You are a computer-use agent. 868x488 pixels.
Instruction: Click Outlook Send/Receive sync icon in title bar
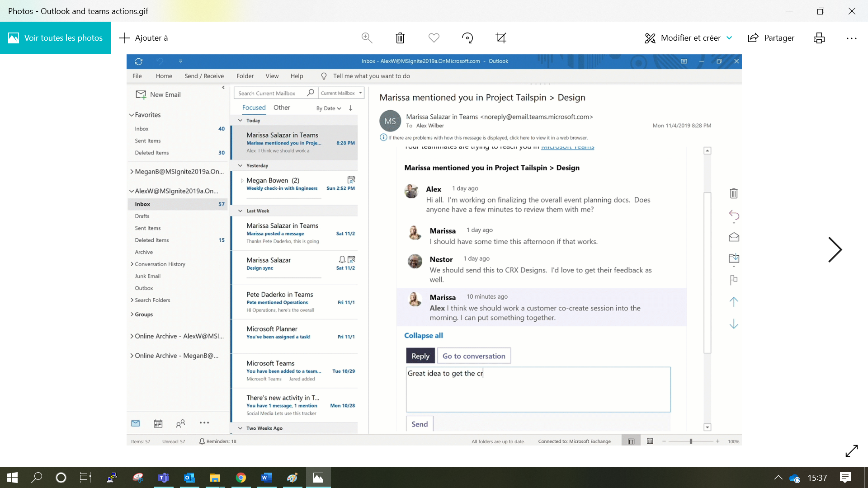[139, 61]
